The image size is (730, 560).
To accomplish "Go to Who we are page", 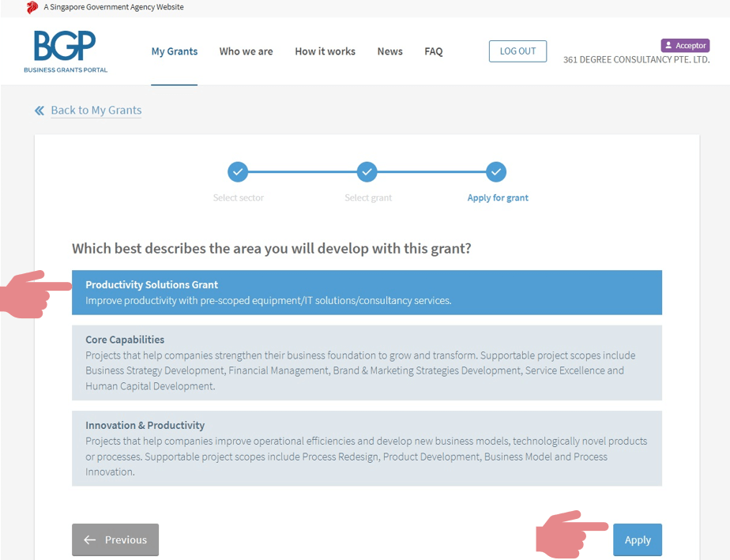I will [246, 51].
